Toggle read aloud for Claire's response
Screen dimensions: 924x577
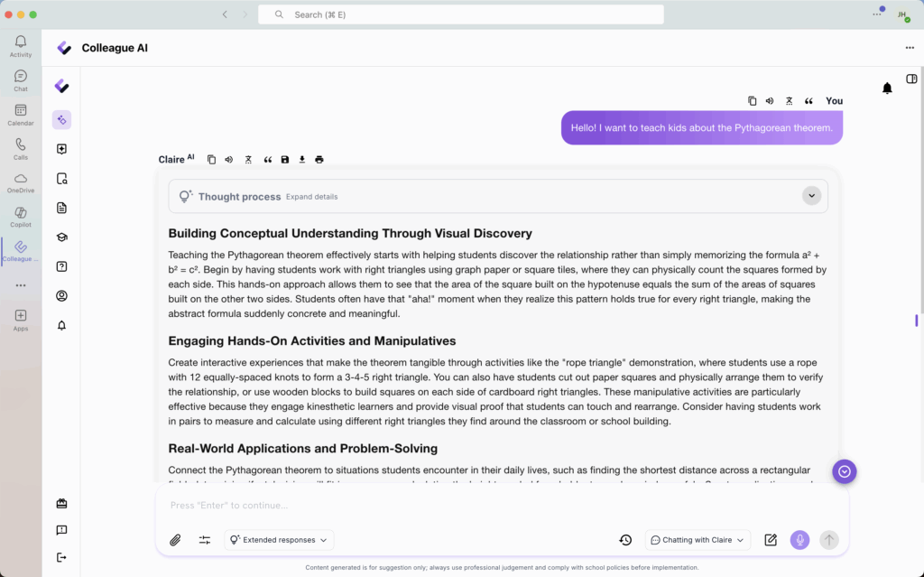tap(228, 160)
